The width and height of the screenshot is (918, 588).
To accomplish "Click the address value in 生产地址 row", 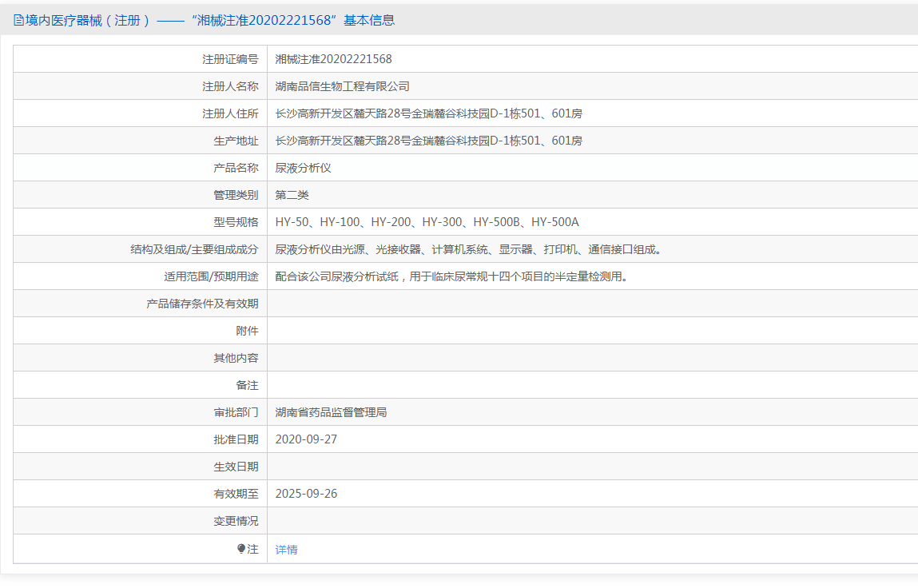I will tap(428, 141).
